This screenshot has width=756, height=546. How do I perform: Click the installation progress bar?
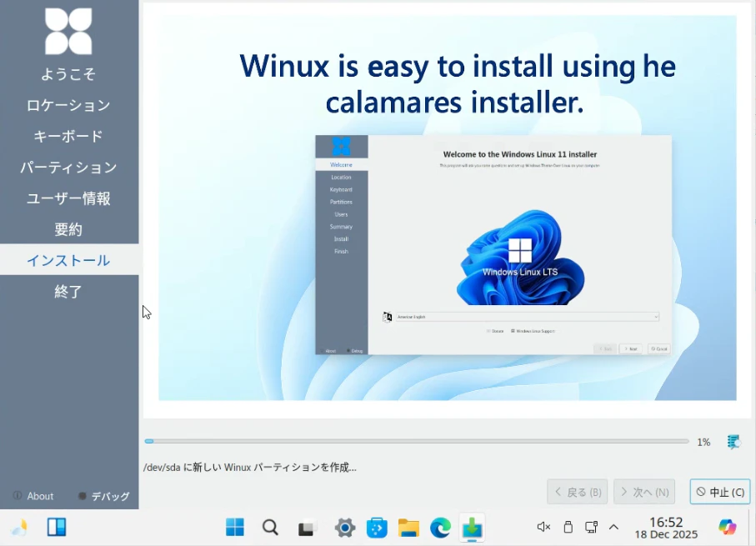coord(417,441)
